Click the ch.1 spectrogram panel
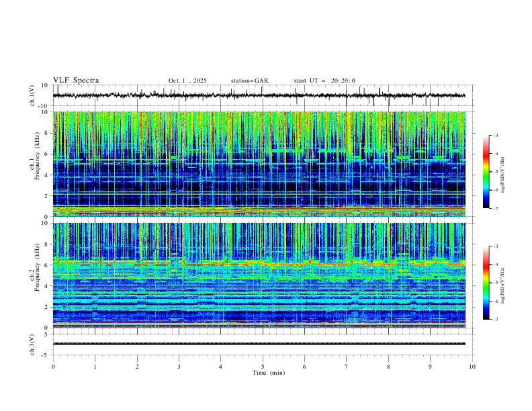The width and height of the screenshot is (532, 411). pyautogui.click(x=259, y=164)
